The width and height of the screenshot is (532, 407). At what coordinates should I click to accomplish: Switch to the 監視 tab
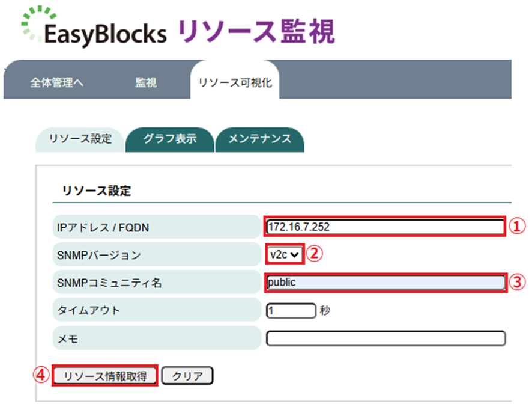click(x=146, y=83)
